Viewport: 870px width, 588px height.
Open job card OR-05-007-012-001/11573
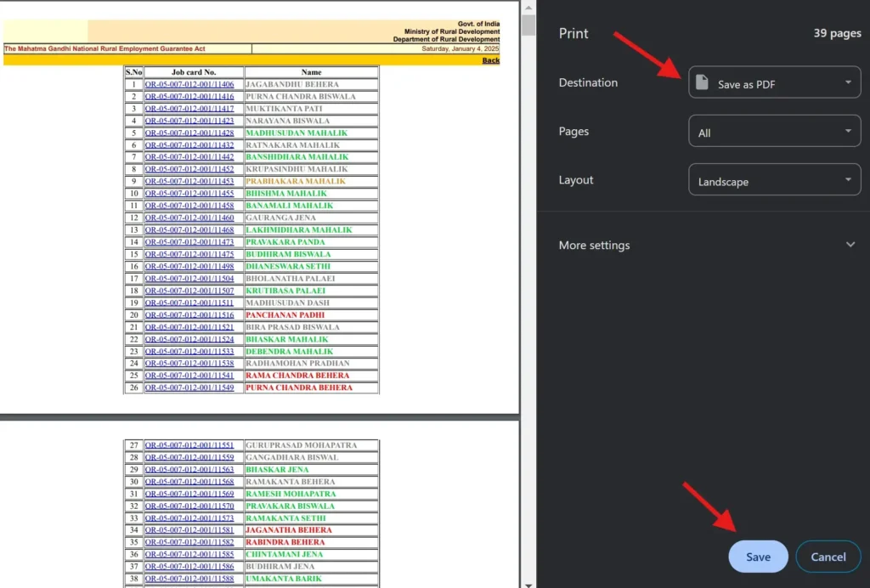[x=189, y=518]
